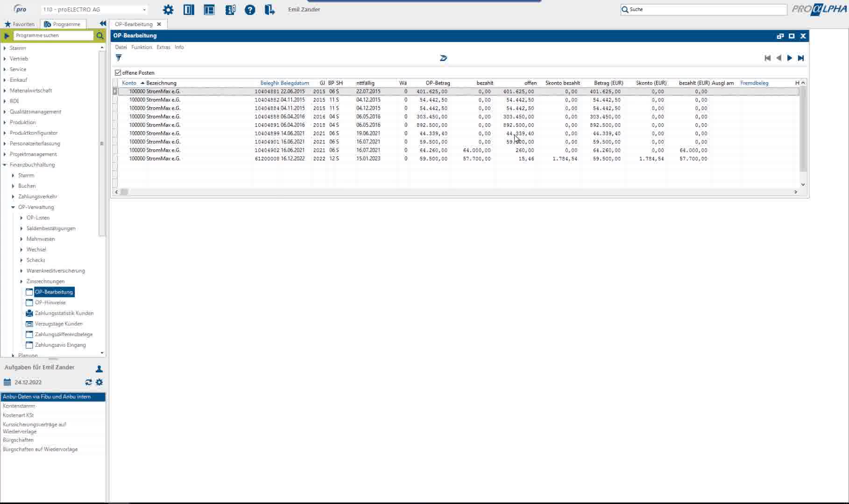Click the single-pane layout icon in top toolbar
The image size is (849, 504).
tap(189, 10)
